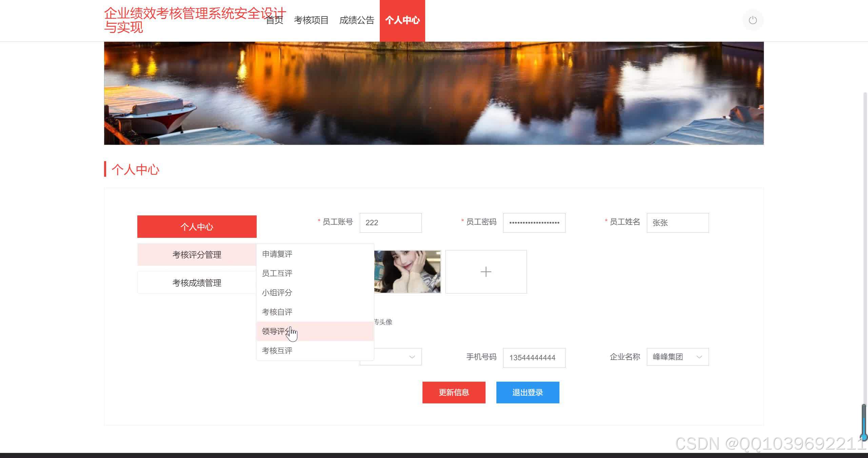Go to 首页 in navigation
This screenshot has width=868, height=458.
click(275, 20)
